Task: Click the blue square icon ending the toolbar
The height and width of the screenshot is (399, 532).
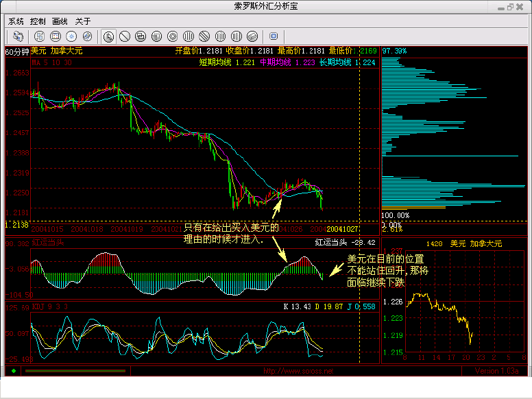Action: (x=274, y=36)
